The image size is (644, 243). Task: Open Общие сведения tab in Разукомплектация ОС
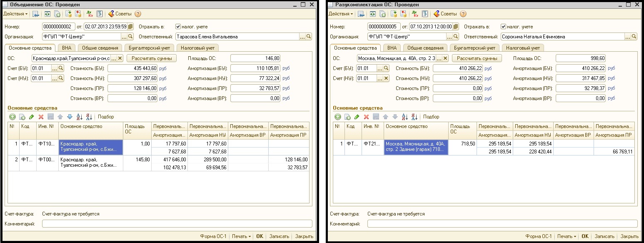point(425,48)
